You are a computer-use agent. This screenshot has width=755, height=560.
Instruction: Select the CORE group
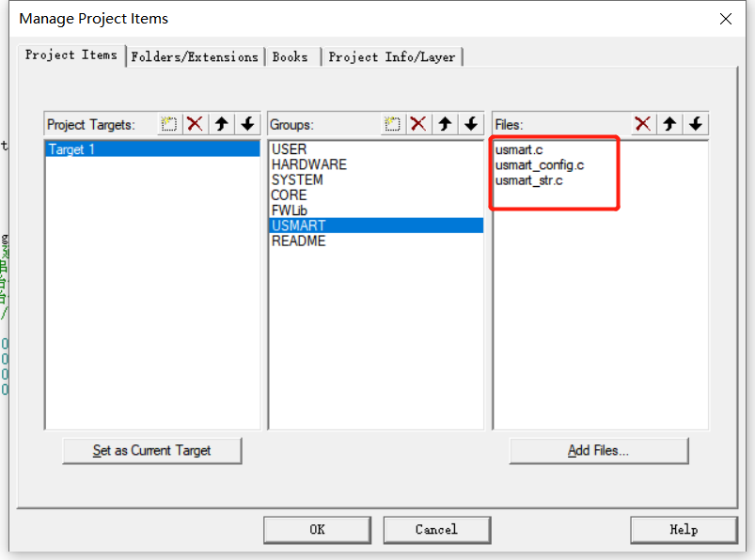click(376, 194)
